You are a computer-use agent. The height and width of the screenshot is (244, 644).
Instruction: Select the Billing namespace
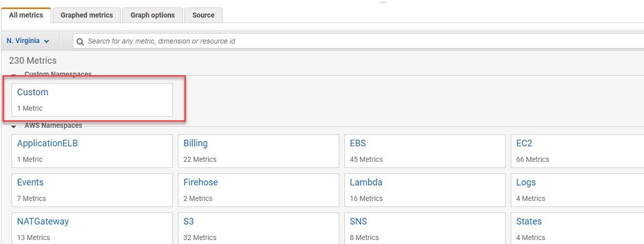coord(195,144)
